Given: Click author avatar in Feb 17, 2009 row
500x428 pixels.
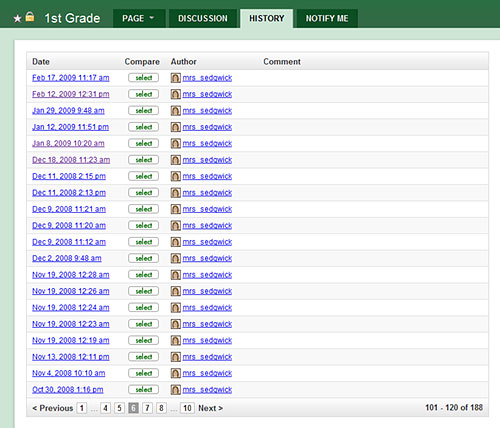Looking at the screenshot, I should pos(176,78).
